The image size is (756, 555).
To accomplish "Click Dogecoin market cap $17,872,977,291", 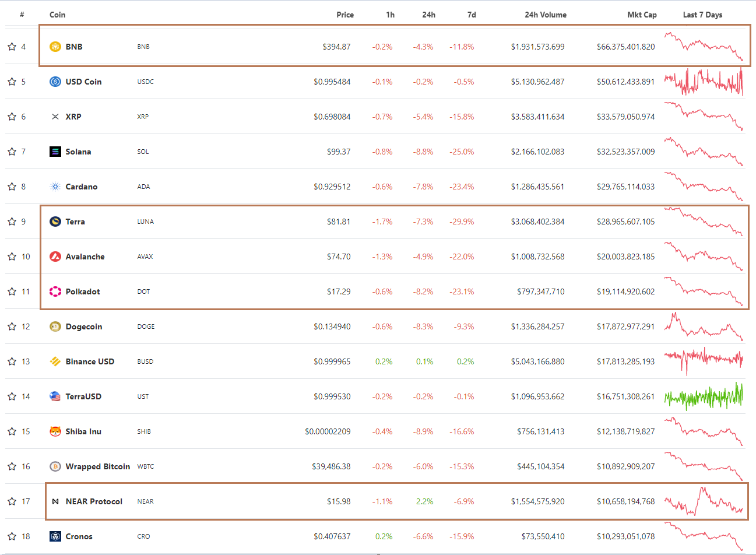I will [625, 326].
